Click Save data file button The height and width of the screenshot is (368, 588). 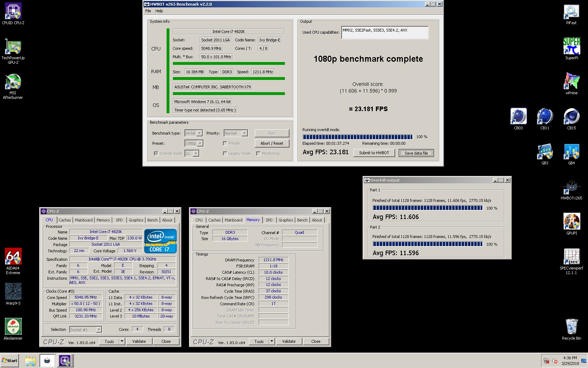(416, 153)
